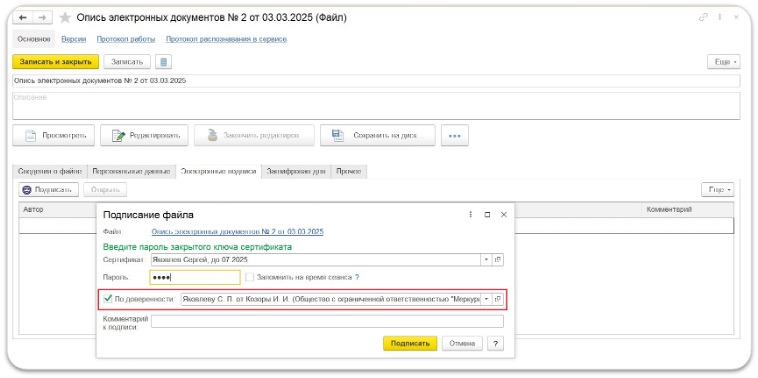
Task: Click the document name field
Action: pyautogui.click(x=376, y=81)
